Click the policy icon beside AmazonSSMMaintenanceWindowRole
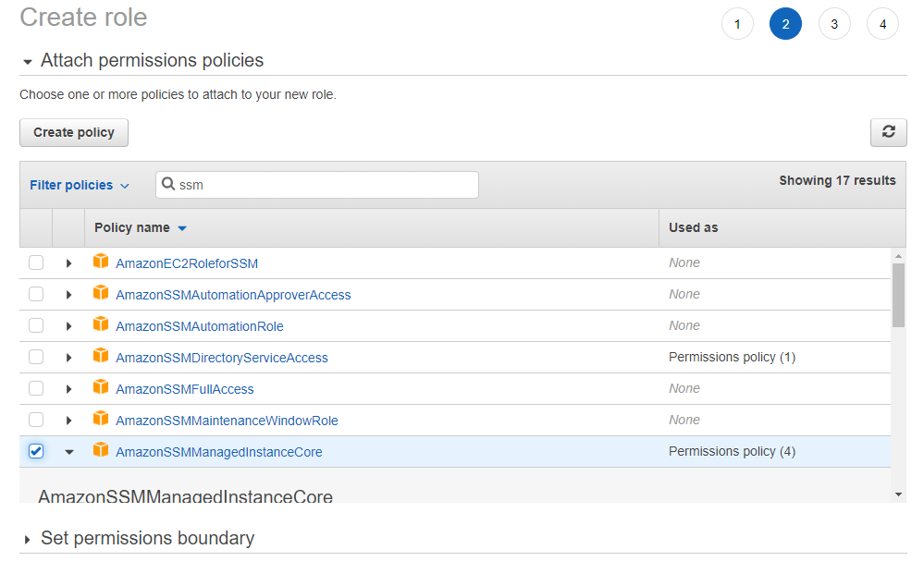 click(101, 418)
